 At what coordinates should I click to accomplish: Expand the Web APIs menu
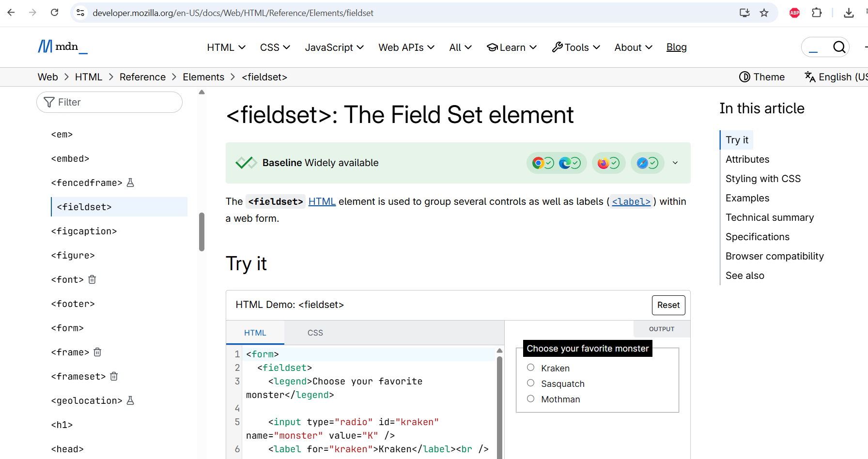pyautogui.click(x=406, y=47)
